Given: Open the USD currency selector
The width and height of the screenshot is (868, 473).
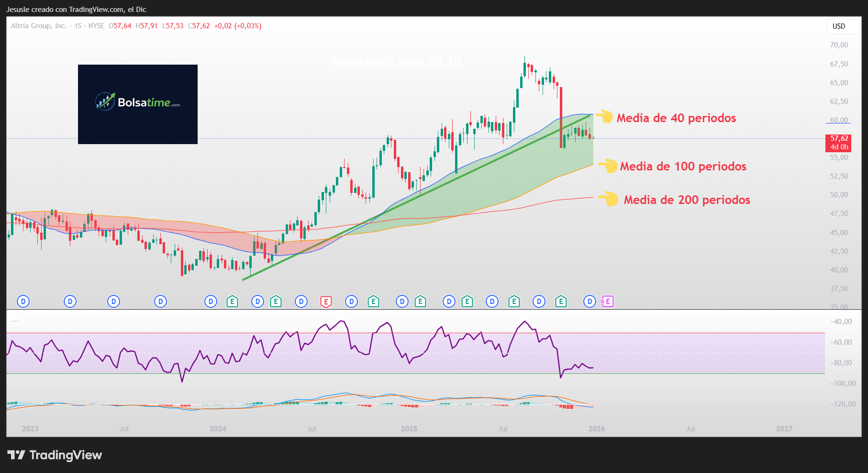Looking at the screenshot, I should [838, 26].
